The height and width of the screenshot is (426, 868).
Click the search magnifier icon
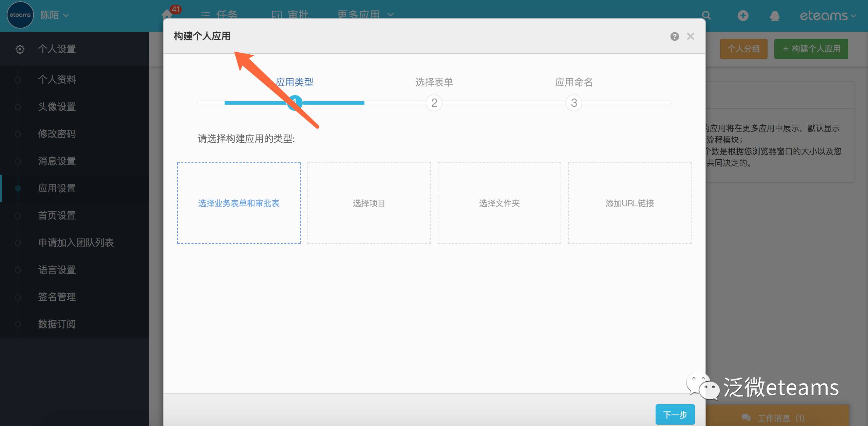(x=706, y=15)
